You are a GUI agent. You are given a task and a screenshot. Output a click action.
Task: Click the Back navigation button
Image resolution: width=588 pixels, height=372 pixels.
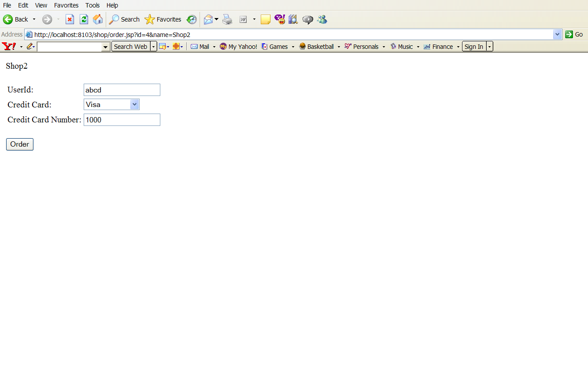pyautogui.click(x=16, y=19)
